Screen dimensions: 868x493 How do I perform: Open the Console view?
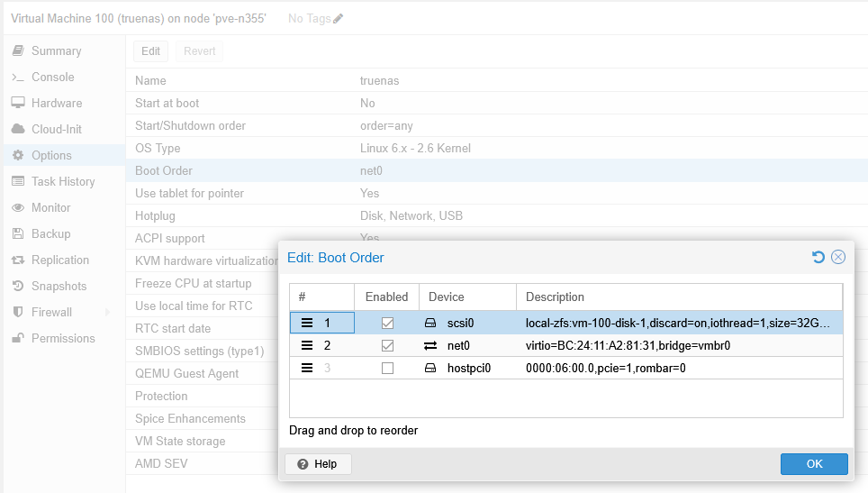pyautogui.click(x=53, y=78)
